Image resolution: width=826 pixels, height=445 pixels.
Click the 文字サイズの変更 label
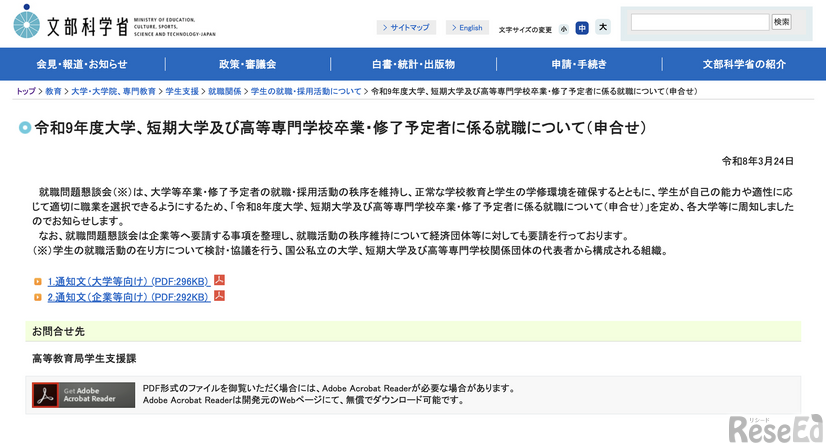coord(525,29)
